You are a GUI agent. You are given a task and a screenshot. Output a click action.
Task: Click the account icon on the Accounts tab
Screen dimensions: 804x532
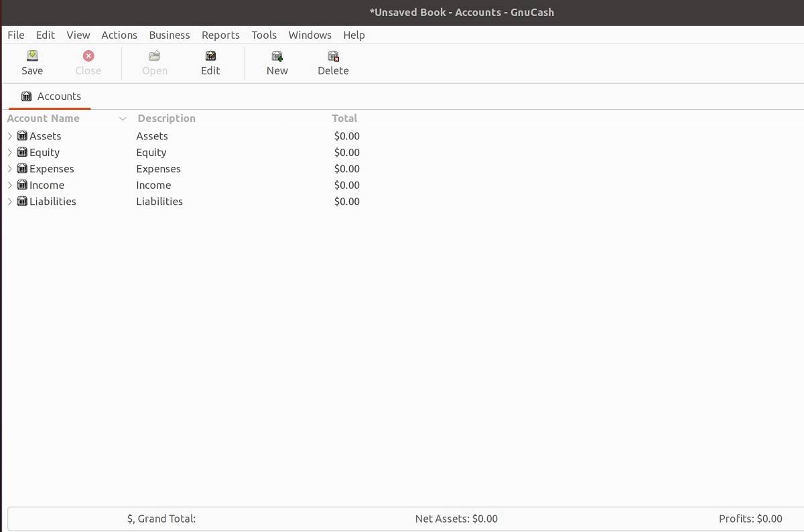pos(27,96)
